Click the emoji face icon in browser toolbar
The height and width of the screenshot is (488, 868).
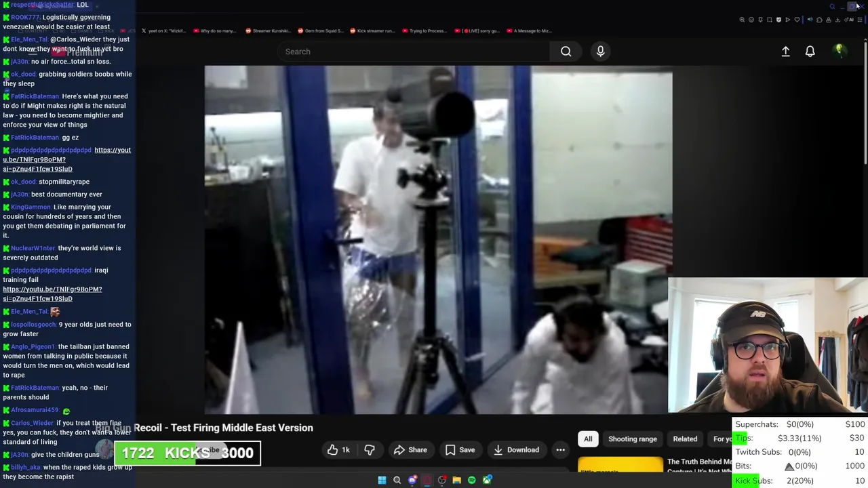click(x=751, y=20)
